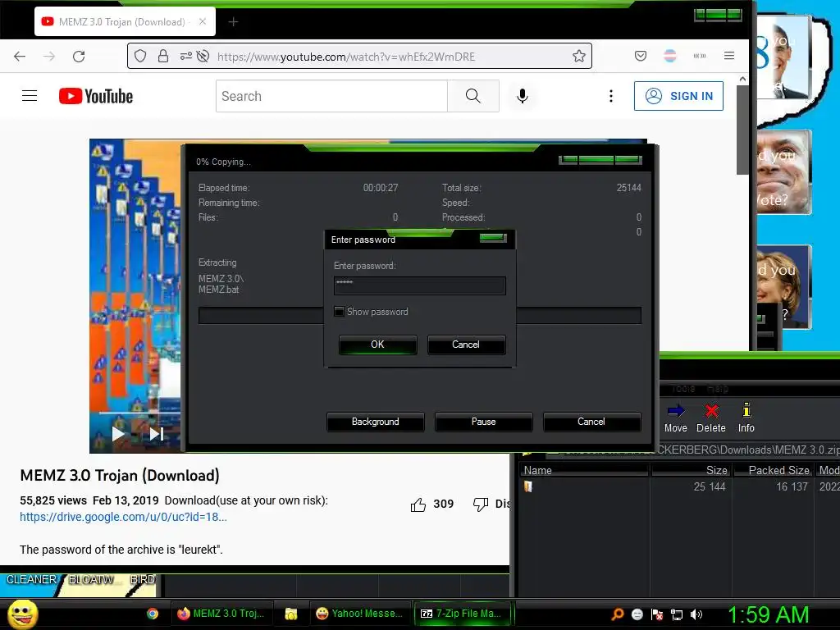Viewport: 840px width, 630px height.
Task: Search with your voice microphone
Action: 523,96
